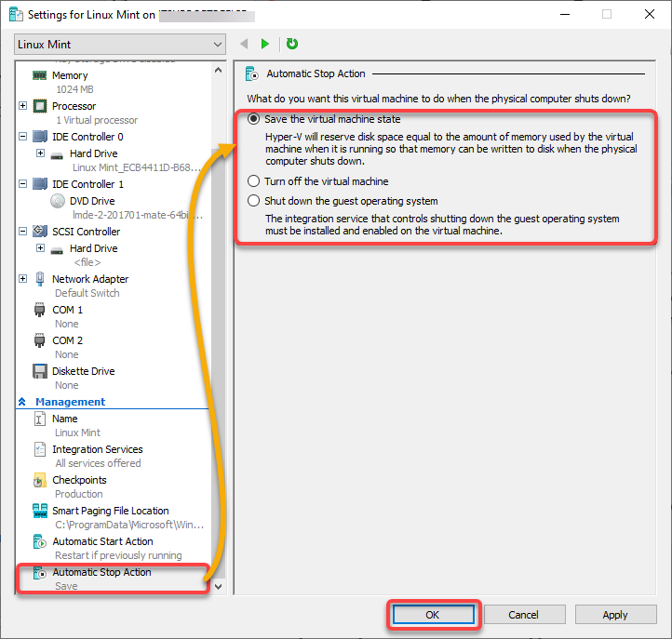672x639 pixels.
Task: Click the grayed back arrow in toolbar
Action: (x=244, y=44)
